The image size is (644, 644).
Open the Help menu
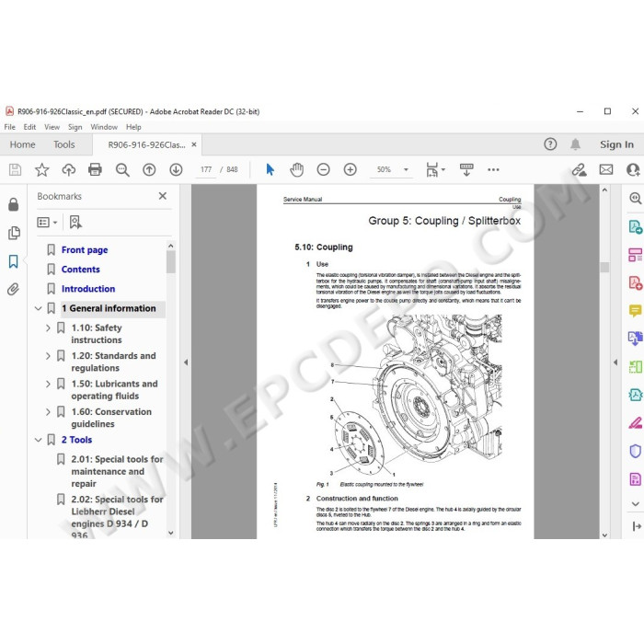click(133, 127)
